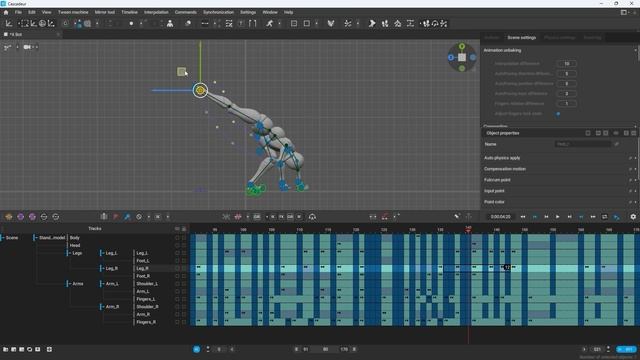640x360 pixels.
Task: Click the second purple keyframe icon
Action: click(x=32, y=217)
